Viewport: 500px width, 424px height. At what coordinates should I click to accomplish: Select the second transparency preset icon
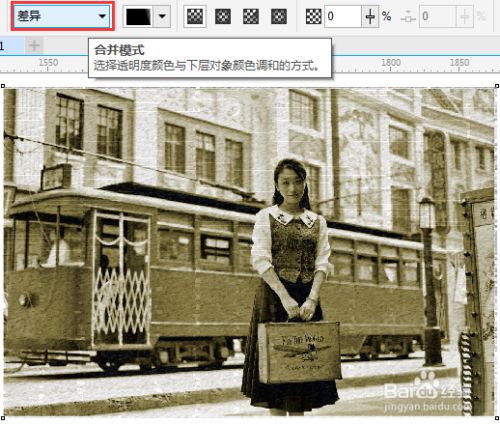coord(223,16)
